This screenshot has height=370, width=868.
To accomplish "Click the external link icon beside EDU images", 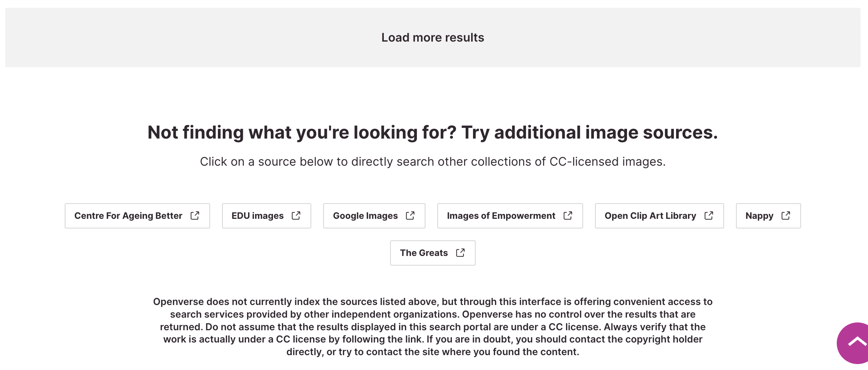I will click(296, 215).
